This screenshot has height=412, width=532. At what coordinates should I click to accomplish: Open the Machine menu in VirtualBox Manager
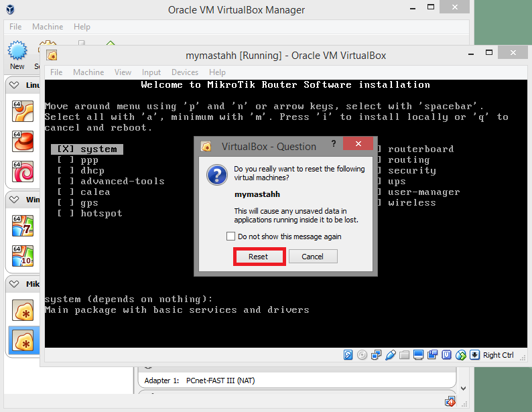point(48,27)
